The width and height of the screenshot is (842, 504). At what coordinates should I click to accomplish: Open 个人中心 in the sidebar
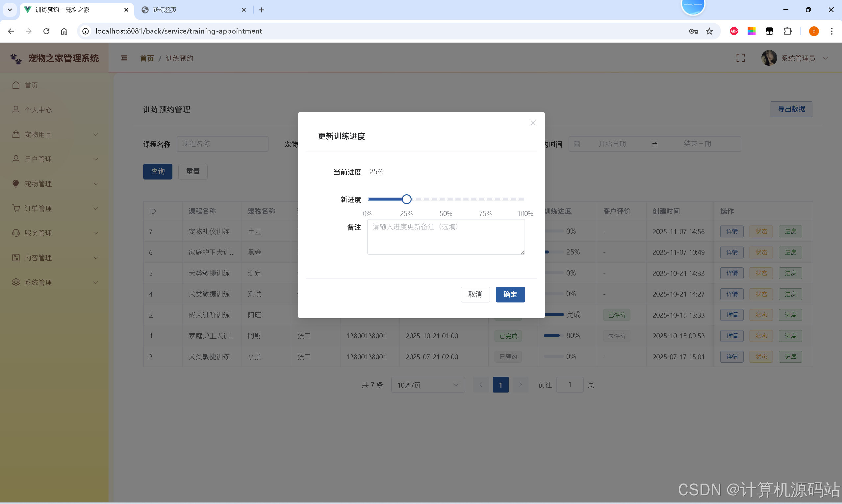pyautogui.click(x=54, y=110)
